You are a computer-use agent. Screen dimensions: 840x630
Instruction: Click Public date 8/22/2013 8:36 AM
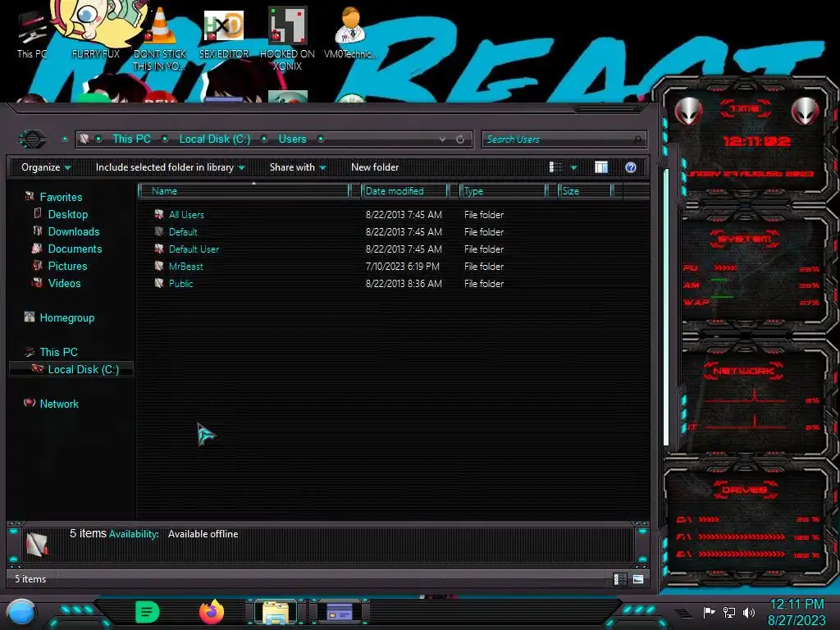404,283
